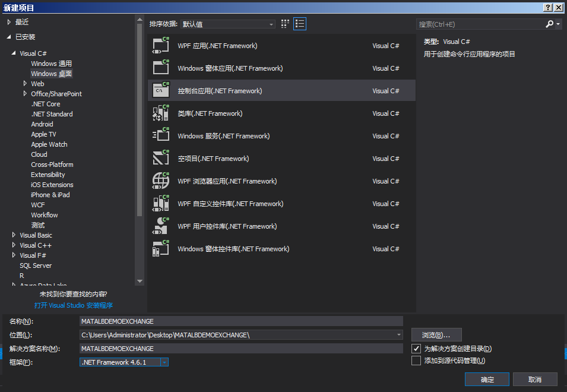Screen dimensions: 567x392
Task: Select Cloud category
Action: pyautogui.click(x=39, y=155)
